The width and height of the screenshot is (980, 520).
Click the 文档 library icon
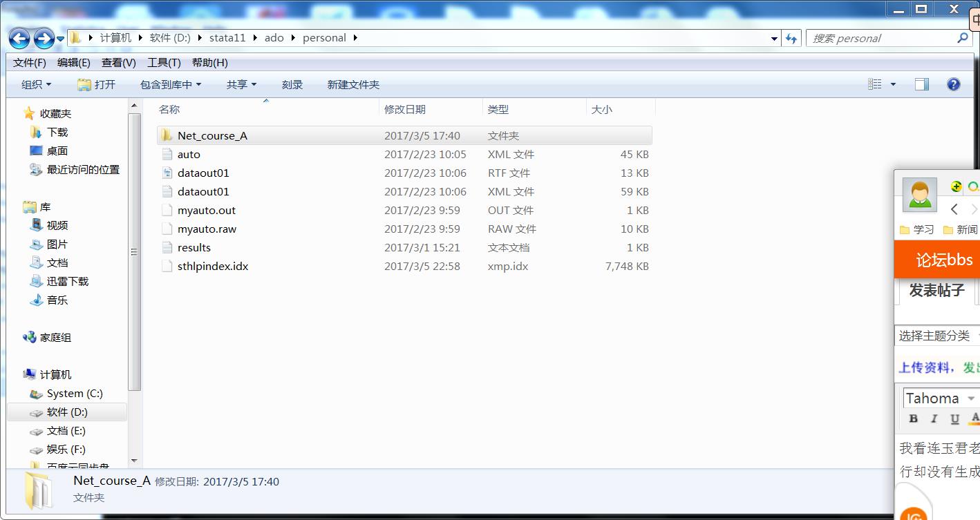coord(36,262)
